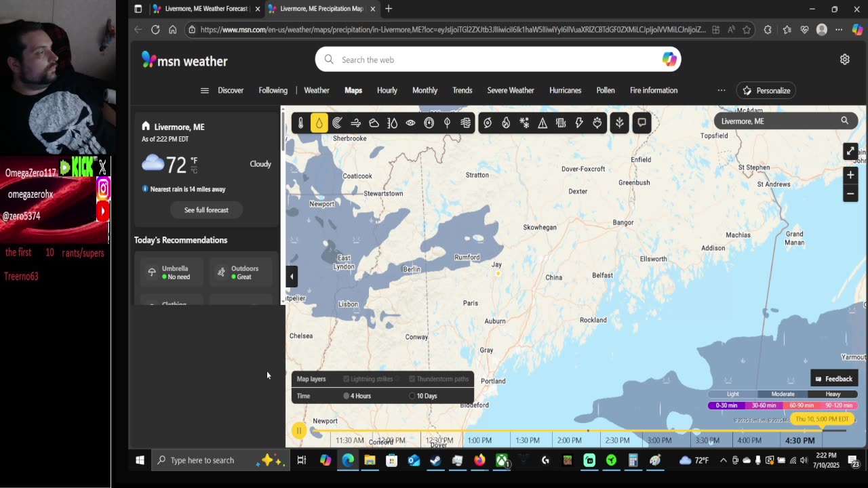868x488 pixels.
Task: Click the Copilot icon in search box
Action: 669,60
